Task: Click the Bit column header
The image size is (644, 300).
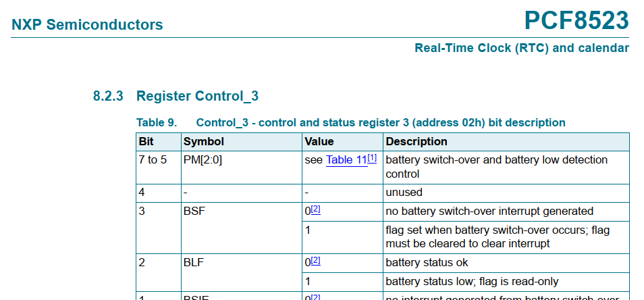Action: click(159, 142)
